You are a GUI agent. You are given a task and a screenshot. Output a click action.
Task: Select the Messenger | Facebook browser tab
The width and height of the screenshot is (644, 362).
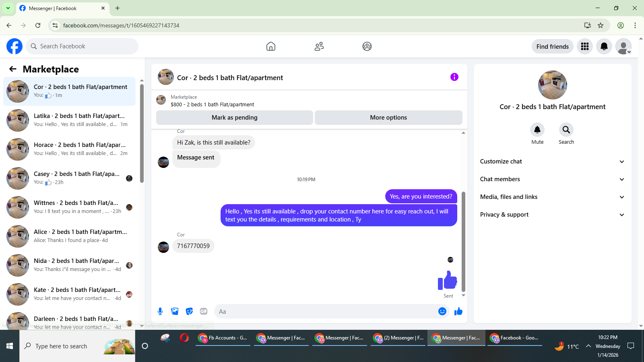(x=62, y=8)
